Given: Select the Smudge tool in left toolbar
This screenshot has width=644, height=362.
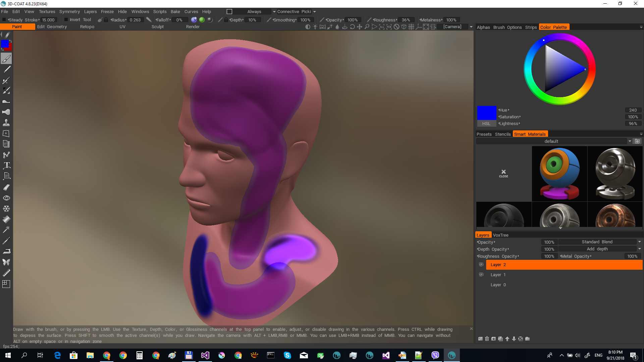Looking at the screenshot, I should point(6,112).
